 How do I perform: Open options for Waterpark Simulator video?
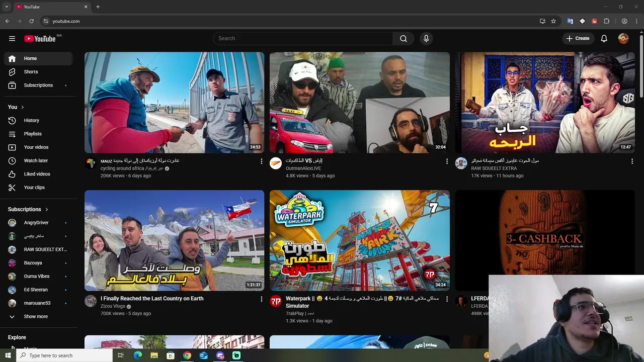[447, 299]
